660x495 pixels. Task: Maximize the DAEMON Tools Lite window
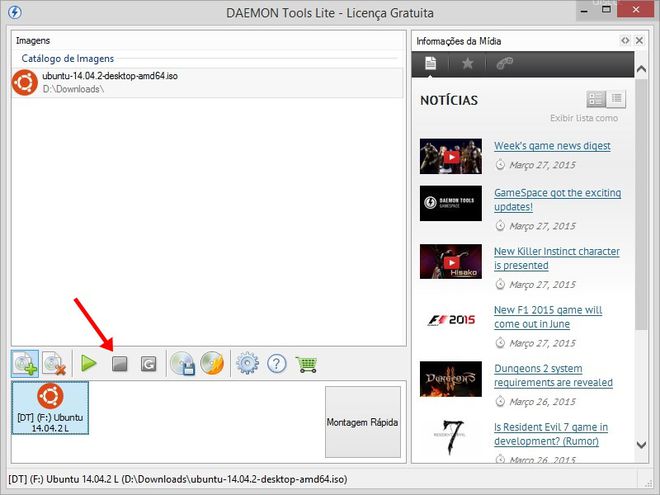click(606, 10)
